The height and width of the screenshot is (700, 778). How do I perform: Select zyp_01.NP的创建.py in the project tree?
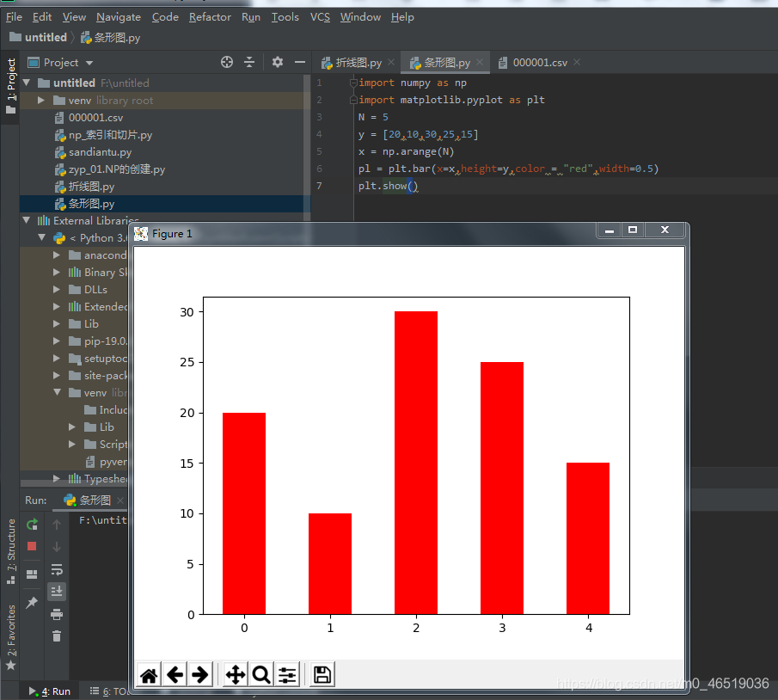[x=117, y=169]
